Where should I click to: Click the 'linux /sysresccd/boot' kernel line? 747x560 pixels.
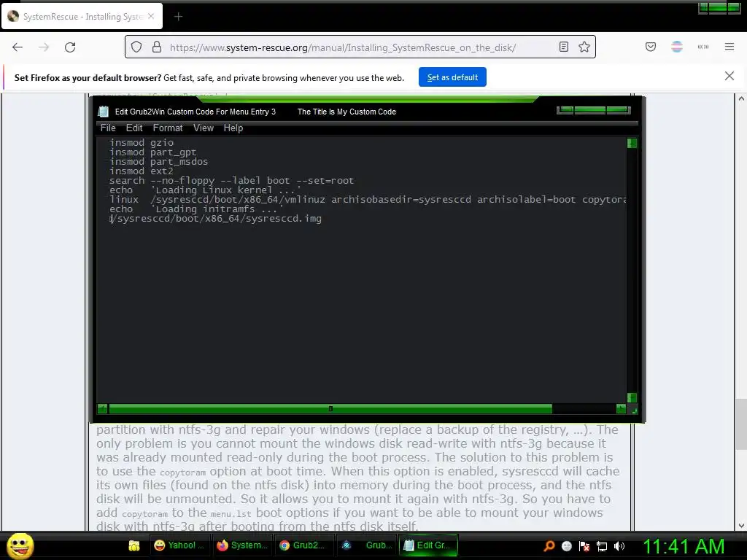[368, 200]
